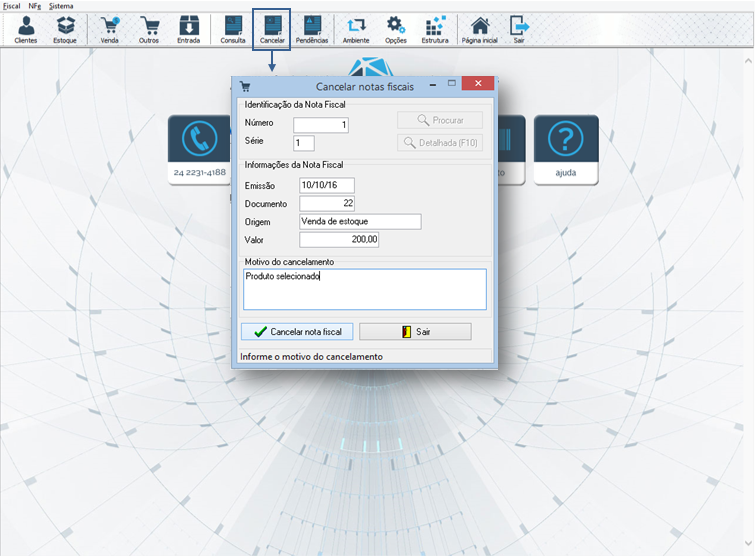Click the Série input field
756x559 pixels.
pyautogui.click(x=304, y=143)
